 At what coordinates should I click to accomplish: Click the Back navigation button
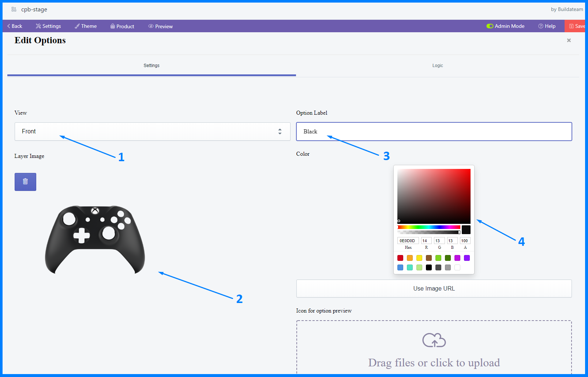pos(15,26)
